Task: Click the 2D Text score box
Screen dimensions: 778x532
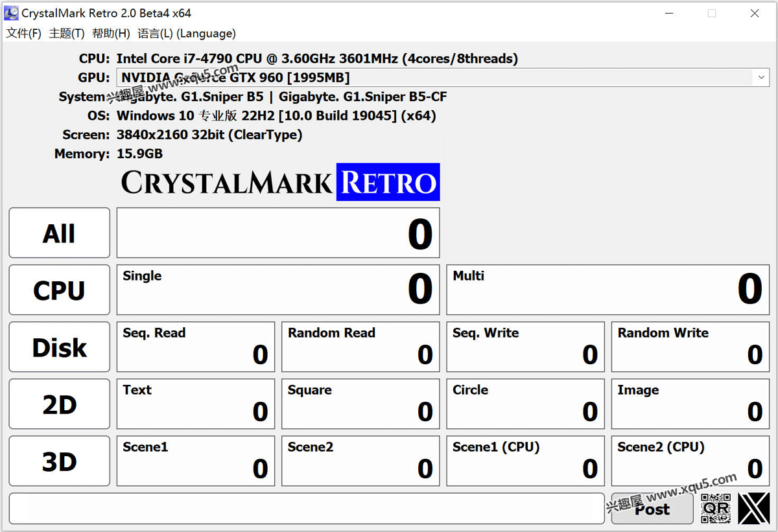Action: click(196, 404)
